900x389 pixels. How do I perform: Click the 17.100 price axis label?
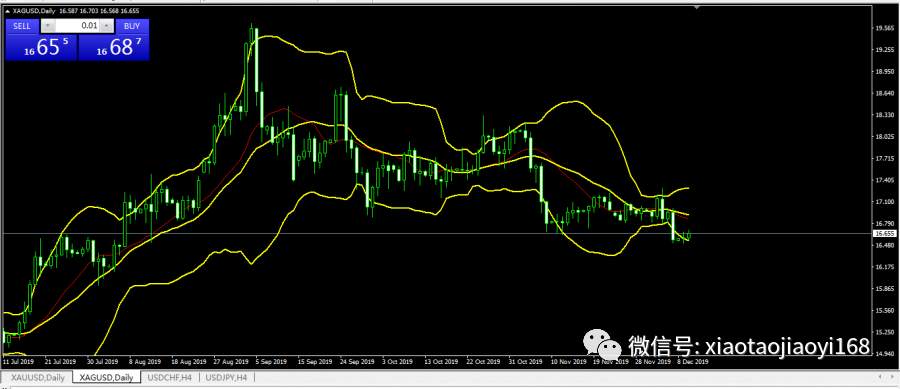click(884, 202)
